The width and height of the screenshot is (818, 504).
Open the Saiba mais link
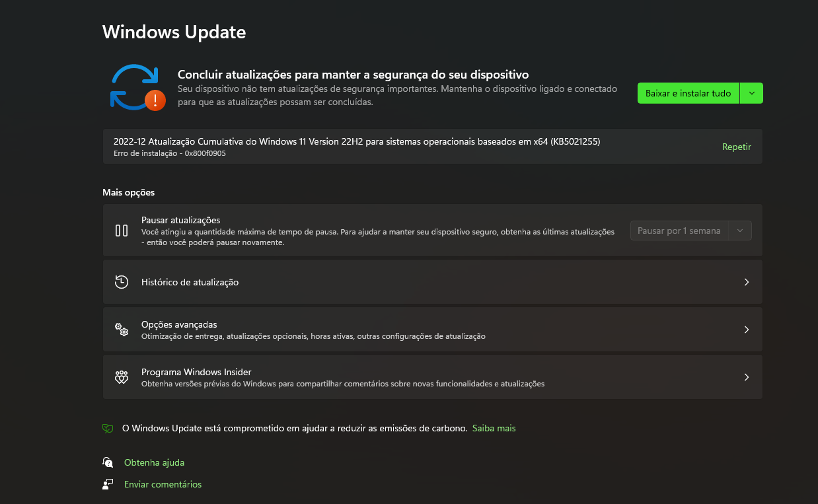point(494,429)
